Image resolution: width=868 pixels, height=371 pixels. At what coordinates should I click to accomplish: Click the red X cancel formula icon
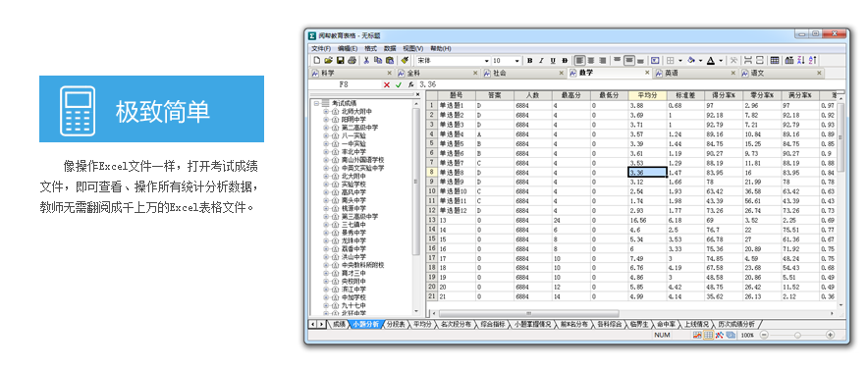coord(387,84)
